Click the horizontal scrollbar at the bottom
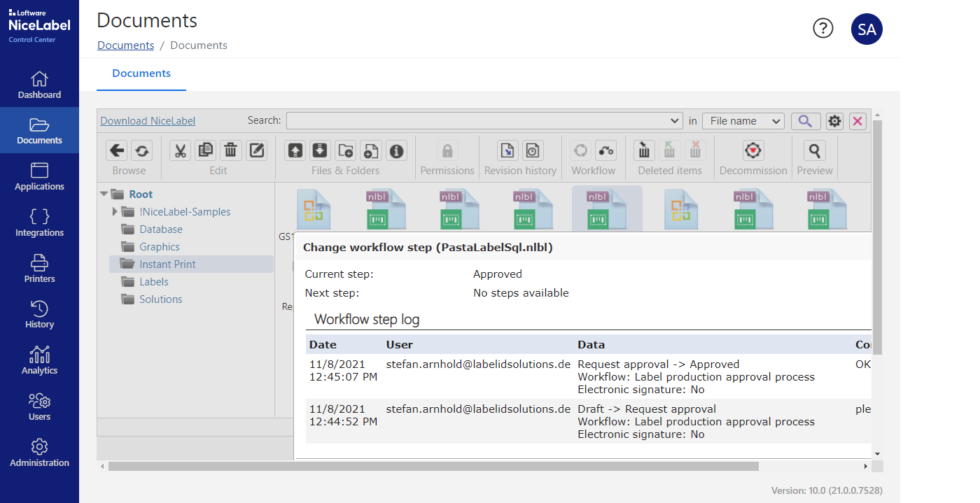The width and height of the screenshot is (980, 503). [433, 466]
